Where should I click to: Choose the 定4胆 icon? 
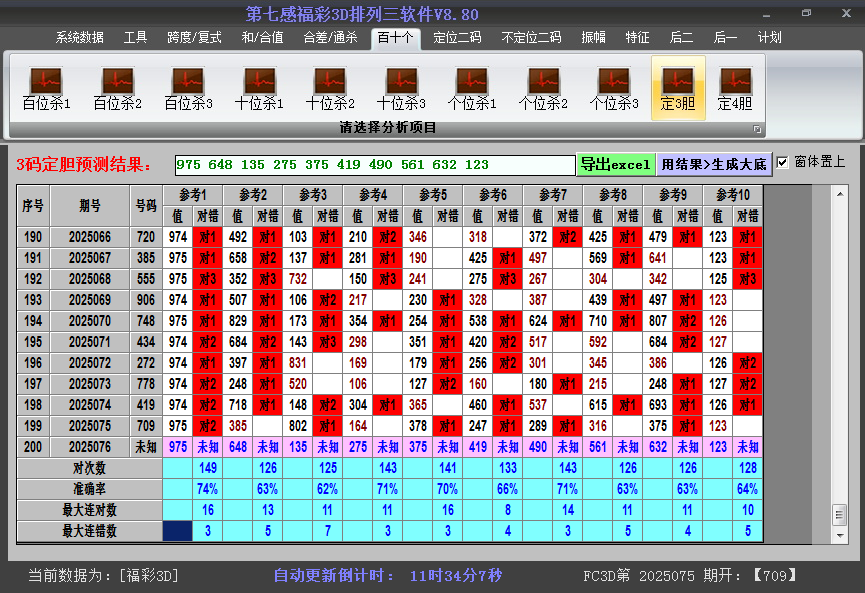coord(735,88)
